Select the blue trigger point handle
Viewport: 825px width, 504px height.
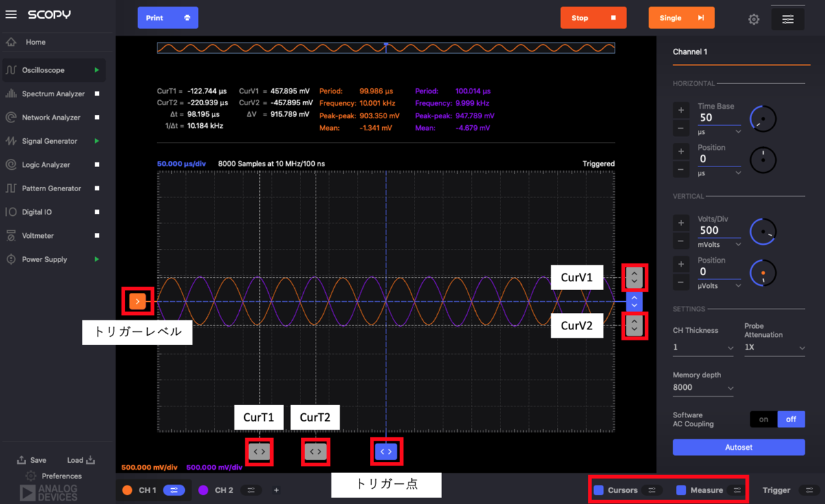tap(386, 452)
